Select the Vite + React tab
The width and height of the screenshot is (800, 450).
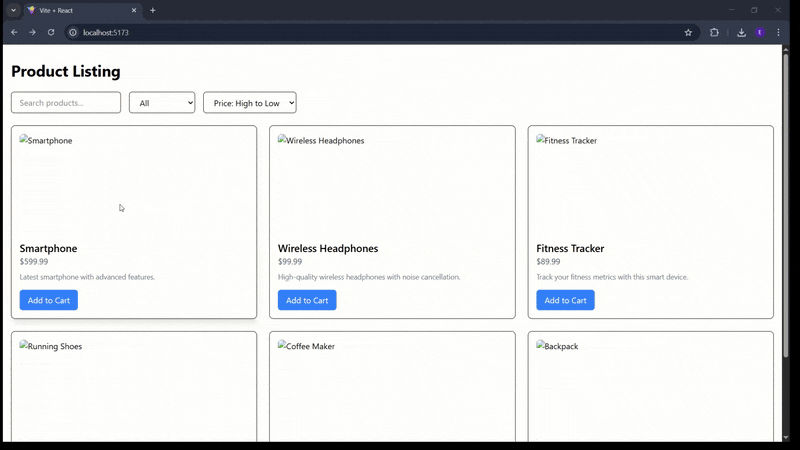83,10
